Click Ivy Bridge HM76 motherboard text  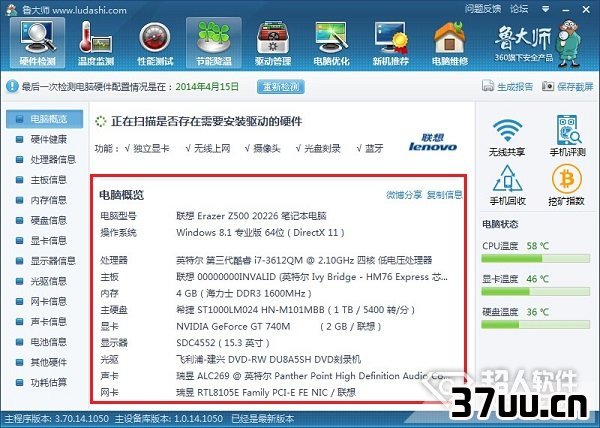click(x=312, y=277)
